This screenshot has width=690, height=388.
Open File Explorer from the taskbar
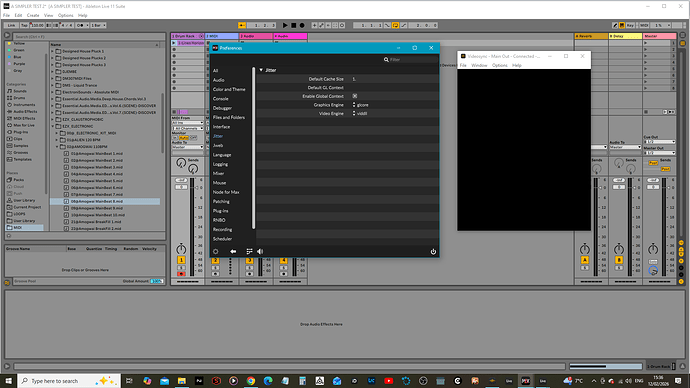(182, 381)
